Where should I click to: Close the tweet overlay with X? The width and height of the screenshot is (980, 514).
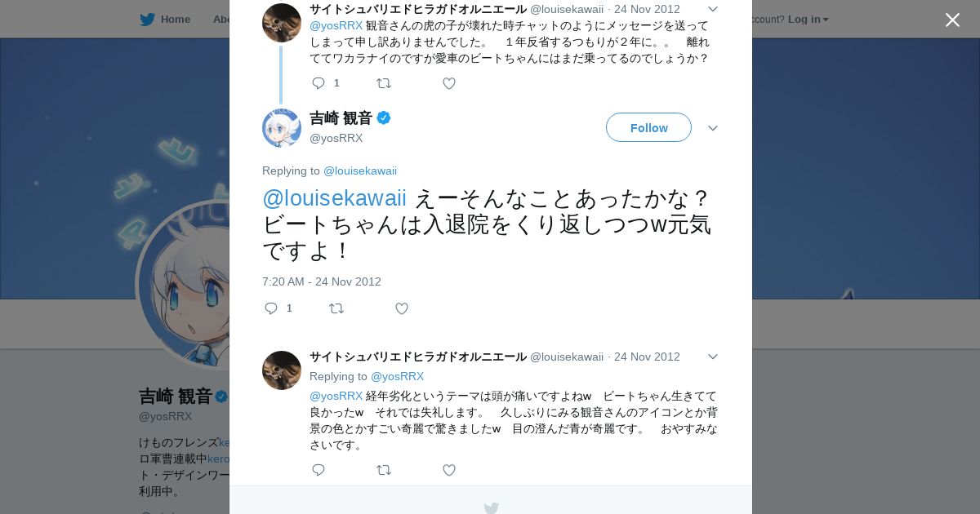pyautogui.click(x=952, y=20)
